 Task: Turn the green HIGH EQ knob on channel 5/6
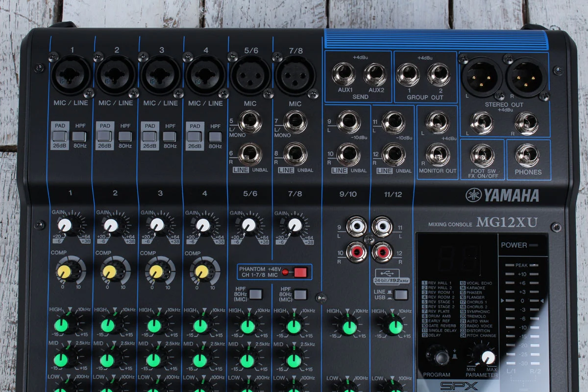248,326
